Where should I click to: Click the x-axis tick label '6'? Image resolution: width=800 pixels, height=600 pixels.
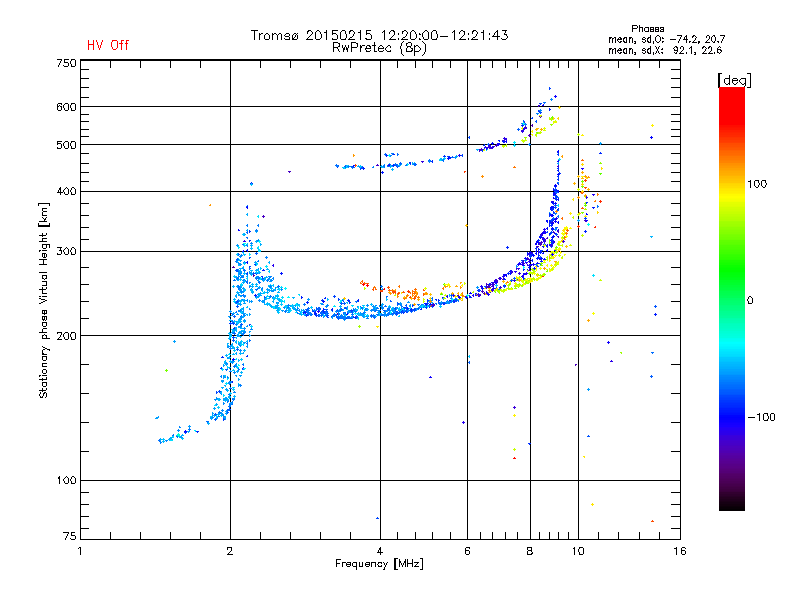click(467, 551)
